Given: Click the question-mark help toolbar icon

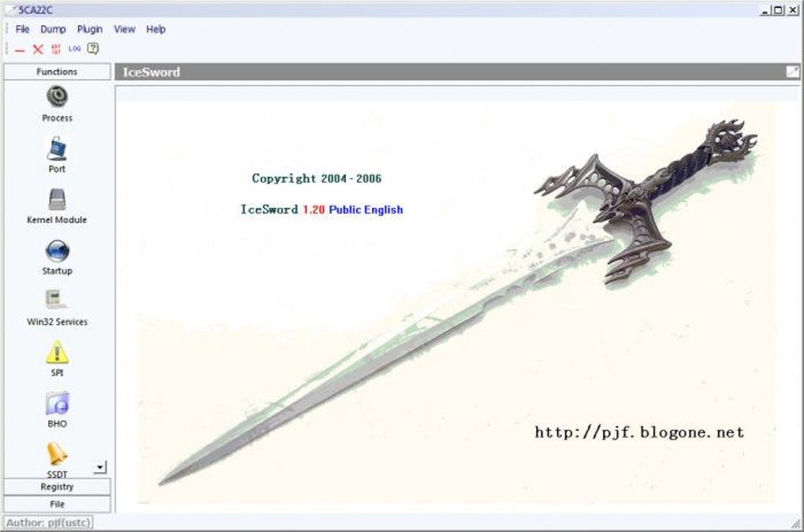Looking at the screenshot, I should [x=93, y=49].
